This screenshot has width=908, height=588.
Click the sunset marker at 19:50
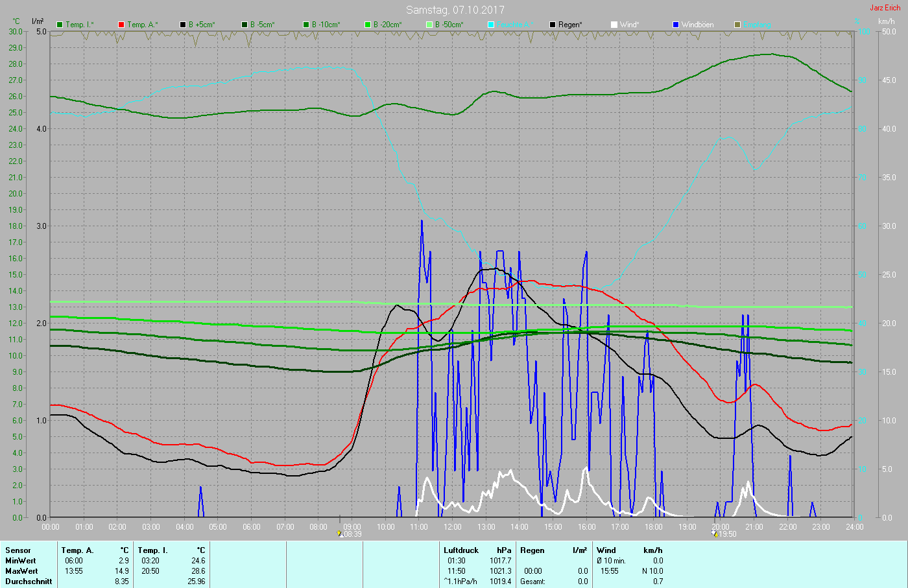[x=715, y=534]
